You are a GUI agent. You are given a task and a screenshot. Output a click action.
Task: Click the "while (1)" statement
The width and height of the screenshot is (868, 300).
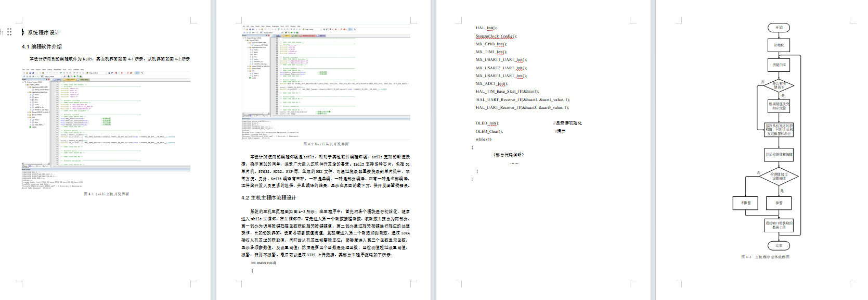click(x=483, y=139)
